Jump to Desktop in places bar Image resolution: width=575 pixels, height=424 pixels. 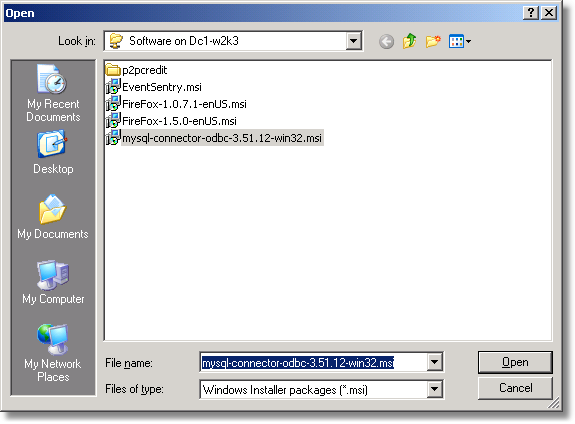coord(53,152)
